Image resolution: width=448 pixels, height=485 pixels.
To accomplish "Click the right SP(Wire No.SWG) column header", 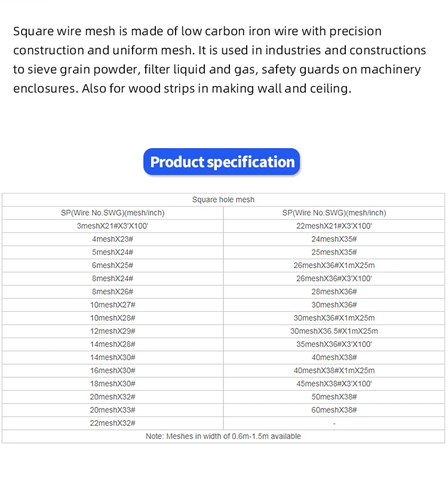I will pyautogui.click(x=334, y=213).
